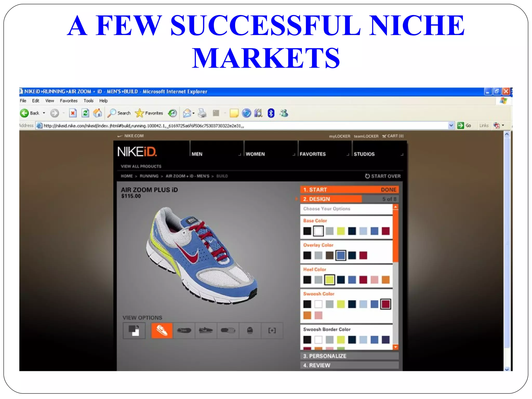The image size is (532, 399).
Task: Click the options panel scroll down arrow
Action: pos(395,347)
